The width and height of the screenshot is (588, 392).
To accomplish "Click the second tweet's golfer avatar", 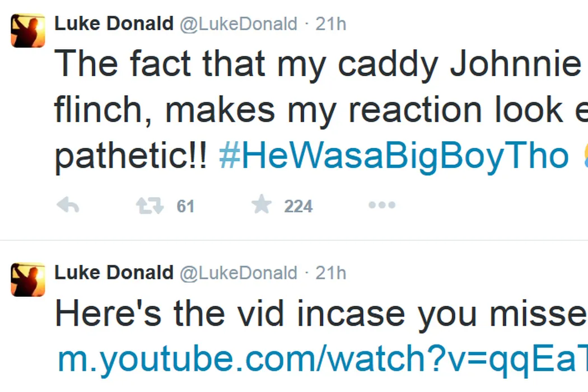I will coord(28,279).
